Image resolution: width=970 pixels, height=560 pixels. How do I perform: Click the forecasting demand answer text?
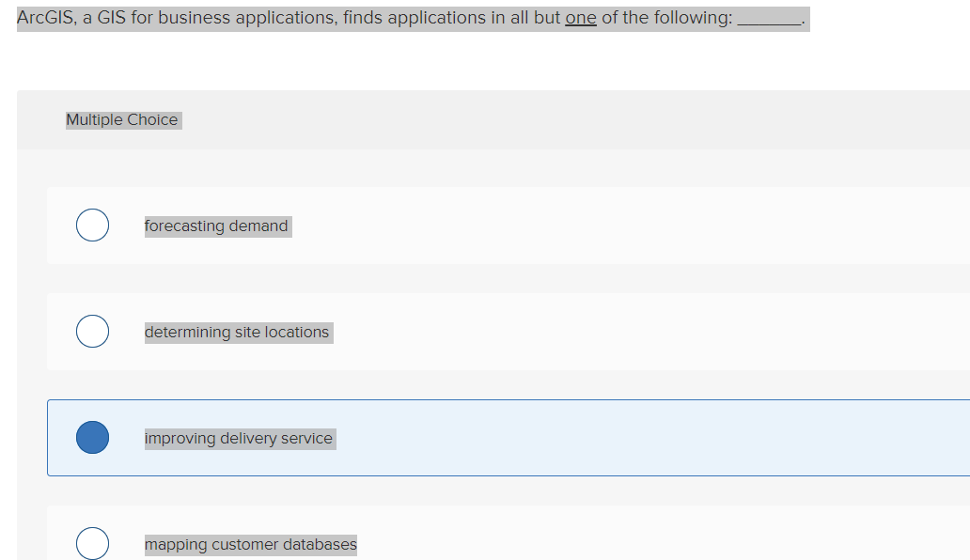(216, 226)
